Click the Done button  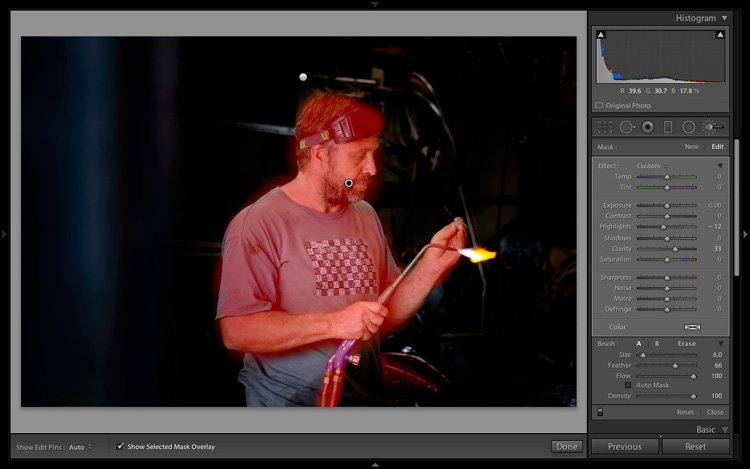click(566, 446)
